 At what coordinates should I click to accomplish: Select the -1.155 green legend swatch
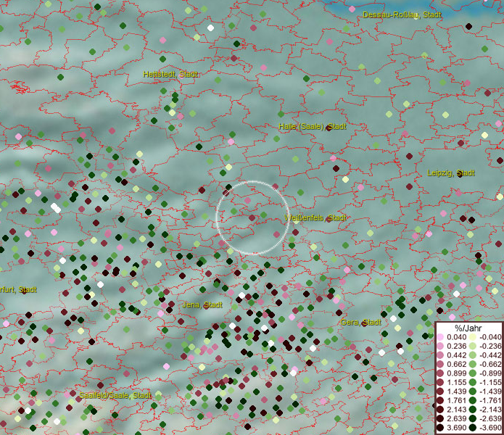pos(473,382)
